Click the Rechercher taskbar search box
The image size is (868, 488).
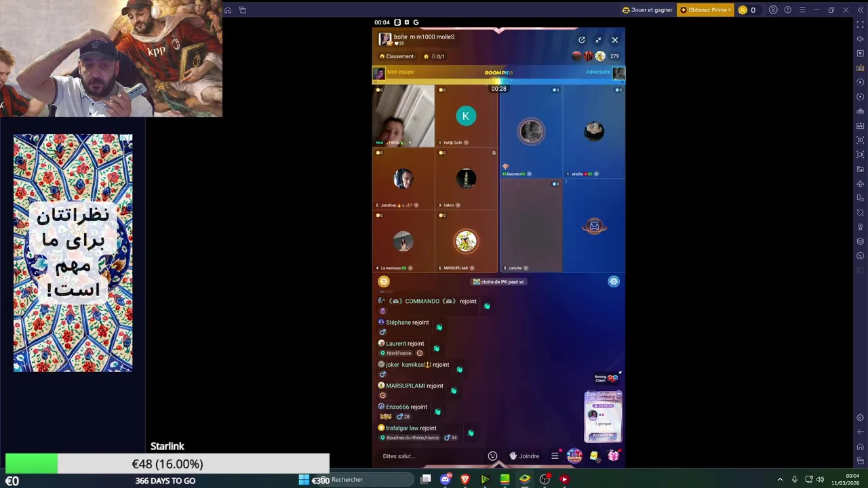coord(366,479)
